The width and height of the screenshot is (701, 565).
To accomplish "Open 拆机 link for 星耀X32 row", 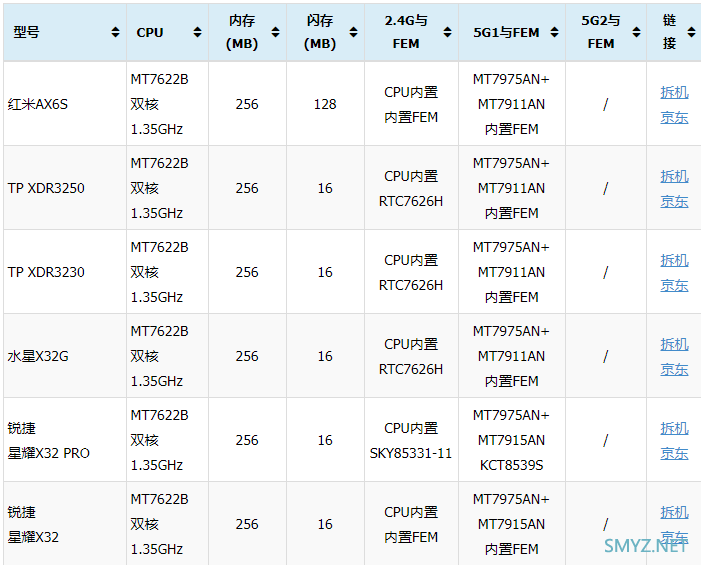I will (674, 512).
